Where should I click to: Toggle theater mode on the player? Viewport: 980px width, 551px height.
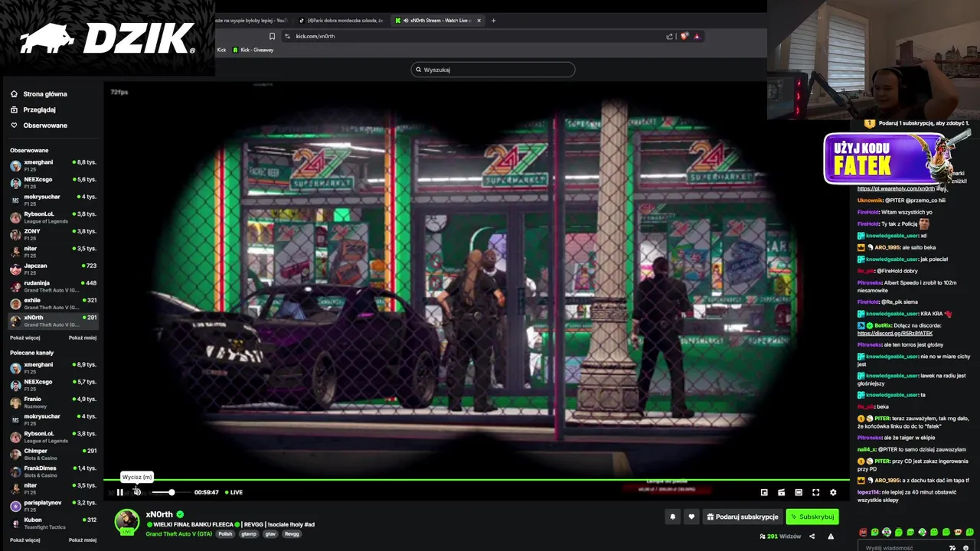pyautogui.click(x=799, y=492)
